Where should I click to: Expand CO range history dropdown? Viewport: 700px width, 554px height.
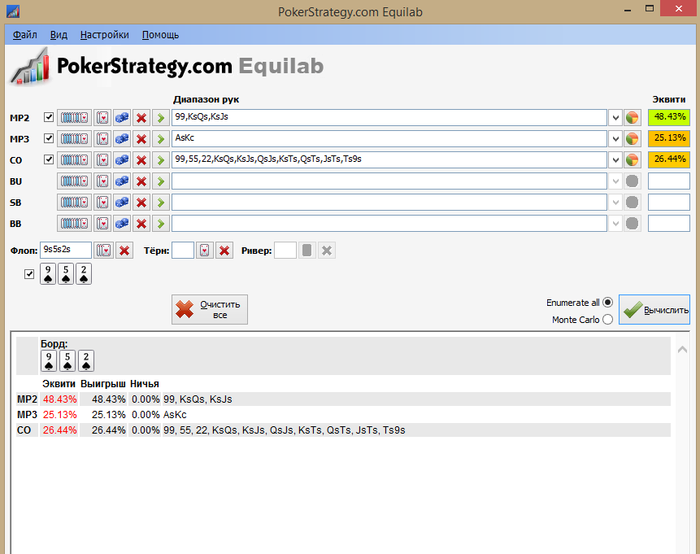click(x=615, y=160)
